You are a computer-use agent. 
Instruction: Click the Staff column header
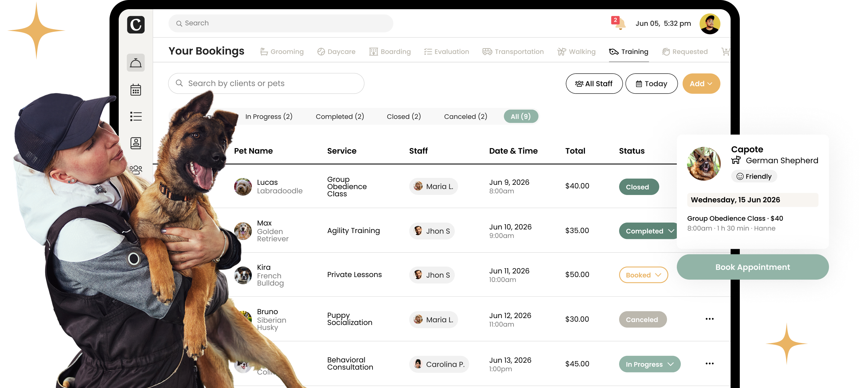pyautogui.click(x=418, y=151)
